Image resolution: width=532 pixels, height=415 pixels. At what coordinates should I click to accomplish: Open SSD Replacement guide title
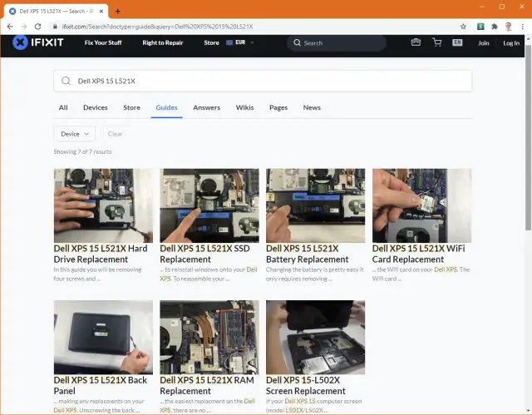pos(205,254)
